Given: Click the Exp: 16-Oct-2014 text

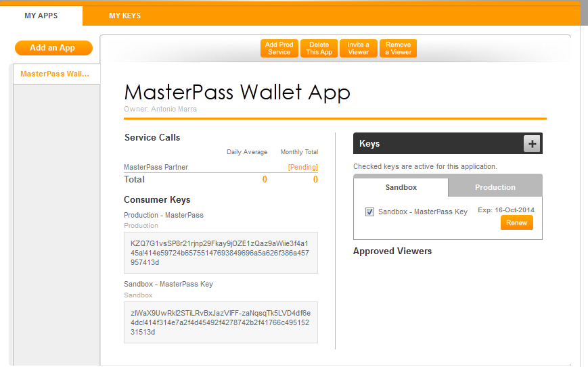Looking at the screenshot, I should pos(506,210).
